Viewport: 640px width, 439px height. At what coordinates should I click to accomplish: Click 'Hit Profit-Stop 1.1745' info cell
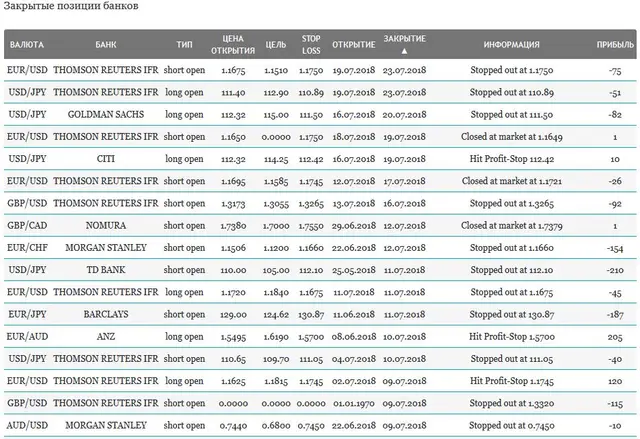(511, 381)
